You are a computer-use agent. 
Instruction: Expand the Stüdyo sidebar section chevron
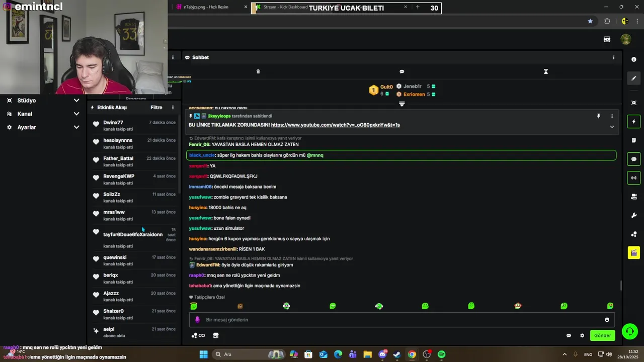click(x=76, y=101)
